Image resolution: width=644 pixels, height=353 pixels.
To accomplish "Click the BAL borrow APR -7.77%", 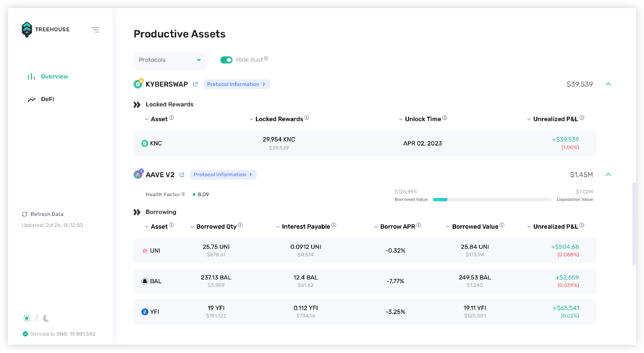I will click(395, 281).
